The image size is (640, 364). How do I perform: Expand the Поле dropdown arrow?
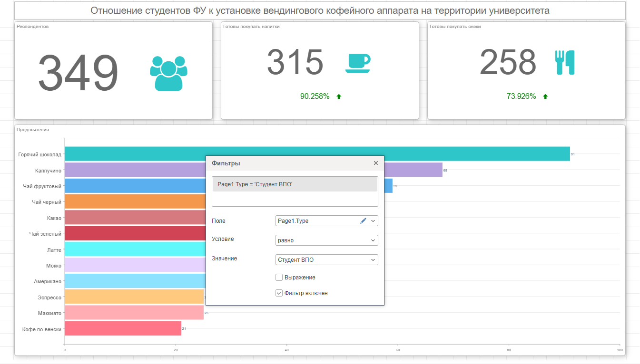[x=373, y=221]
